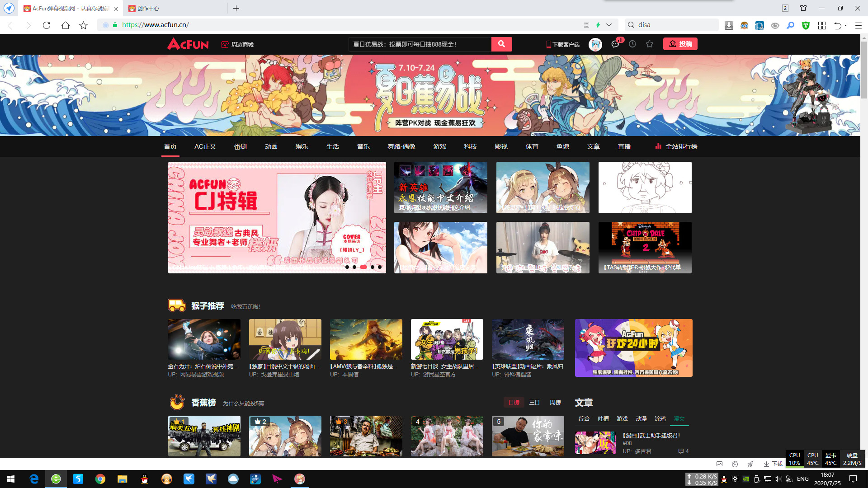The width and height of the screenshot is (868, 488).
Task: Select the 游戏 navigation item
Action: coord(439,146)
